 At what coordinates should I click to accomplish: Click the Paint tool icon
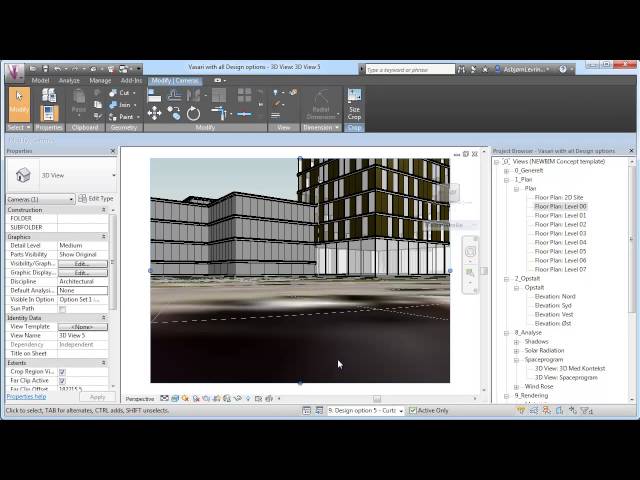124,116
